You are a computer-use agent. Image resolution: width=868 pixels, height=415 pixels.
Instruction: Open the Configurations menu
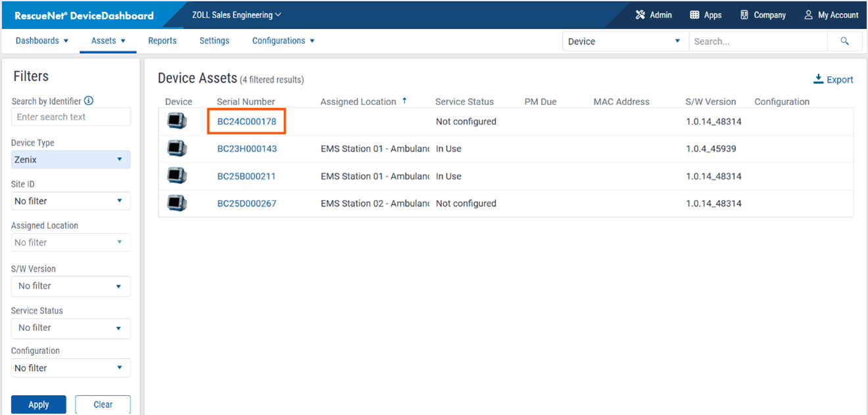coord(283,41)
